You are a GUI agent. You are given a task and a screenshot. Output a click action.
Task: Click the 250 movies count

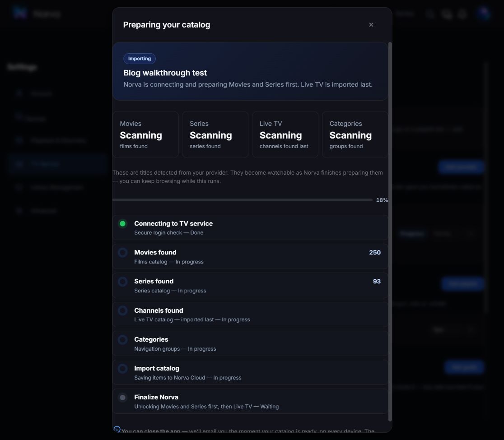click(375, 252)
